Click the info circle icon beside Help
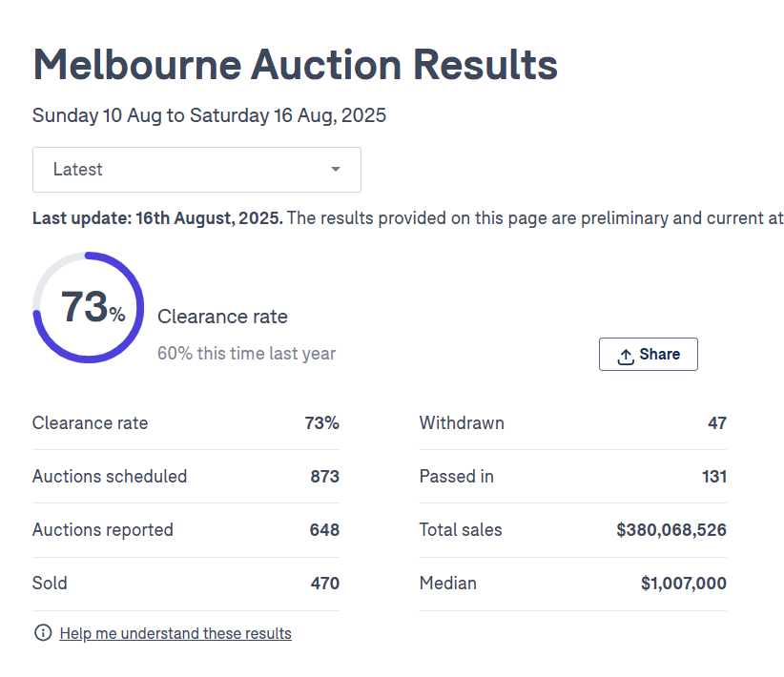 43,633
